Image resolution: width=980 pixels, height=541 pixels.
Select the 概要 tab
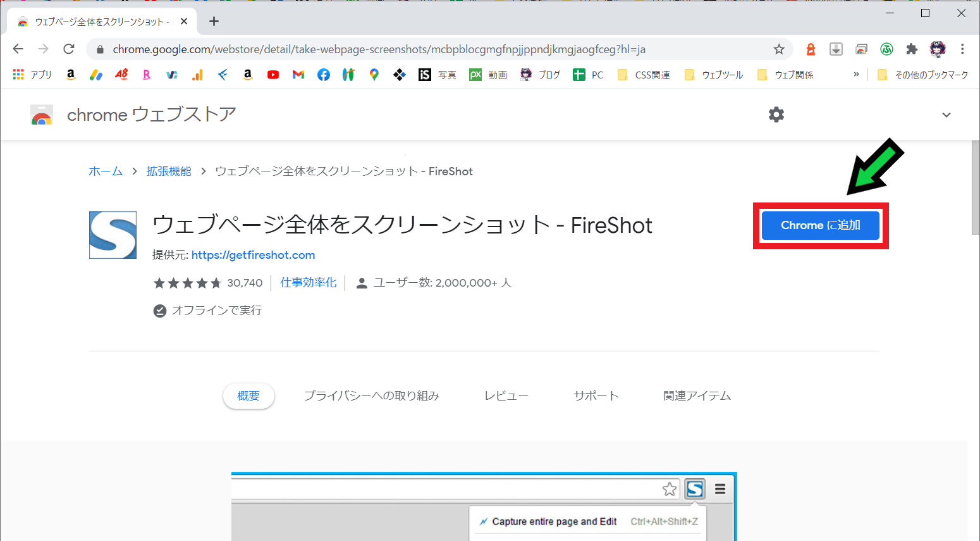coord(248,396)
